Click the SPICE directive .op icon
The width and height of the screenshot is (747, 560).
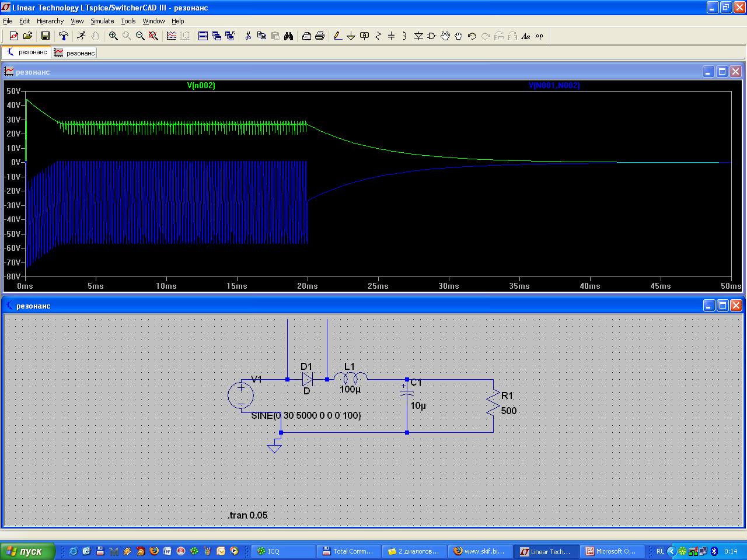tap(539, 36)
